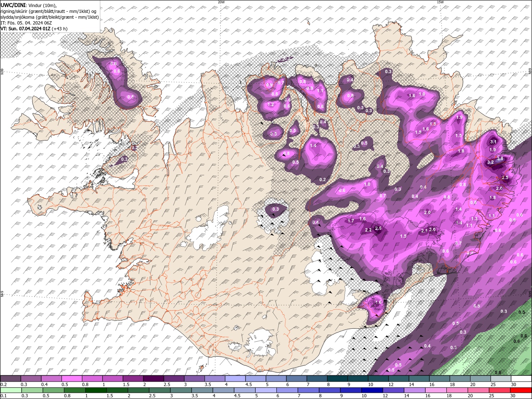Pick the bright pink swatch between 0.5 and 0.8
The width and height of the screenshot is (532, 399).
point(71,379)
